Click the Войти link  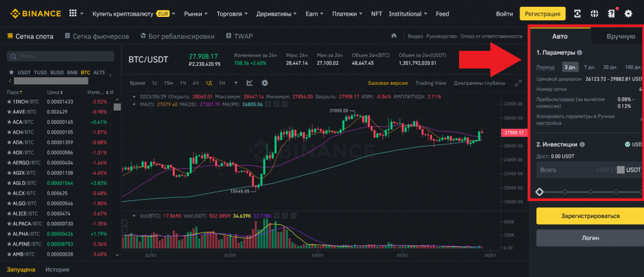pyautogui.click(x=504, y=14)
